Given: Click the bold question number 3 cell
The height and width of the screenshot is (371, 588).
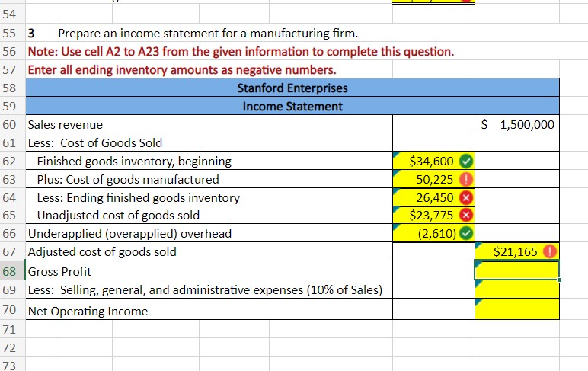Looking at the screenshot, I should coord(41,34).
